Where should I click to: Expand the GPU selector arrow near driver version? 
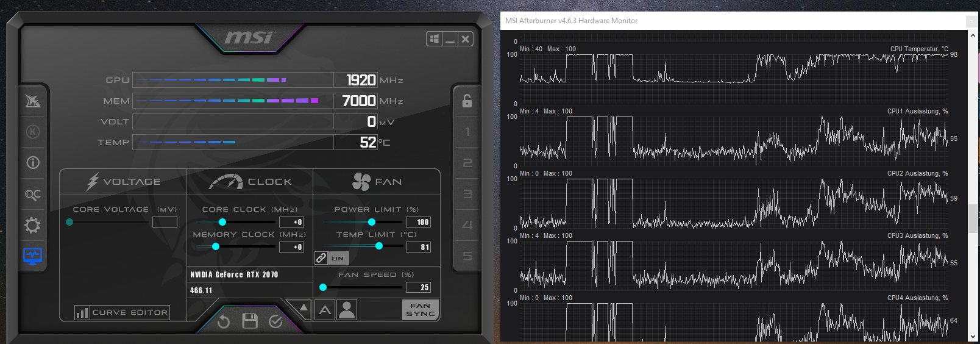click(x=303, y=307)
